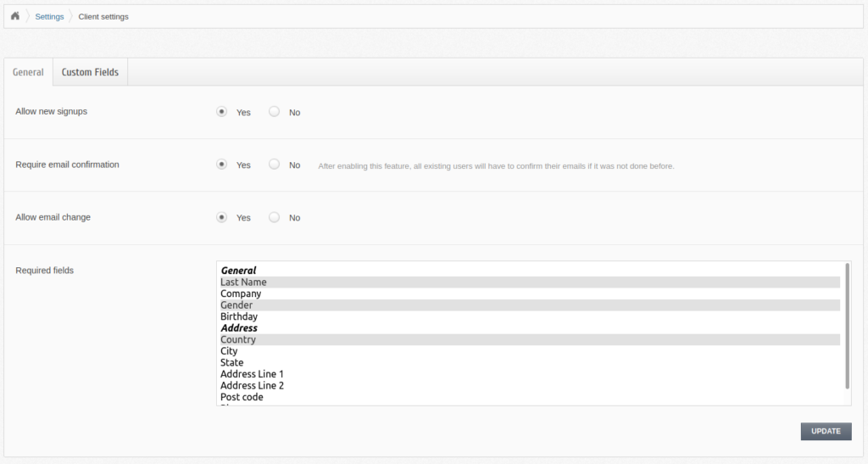Select City in required fields list
This screenshot has width=868, height=464.
pyautogui.click(x=229, y=351)
